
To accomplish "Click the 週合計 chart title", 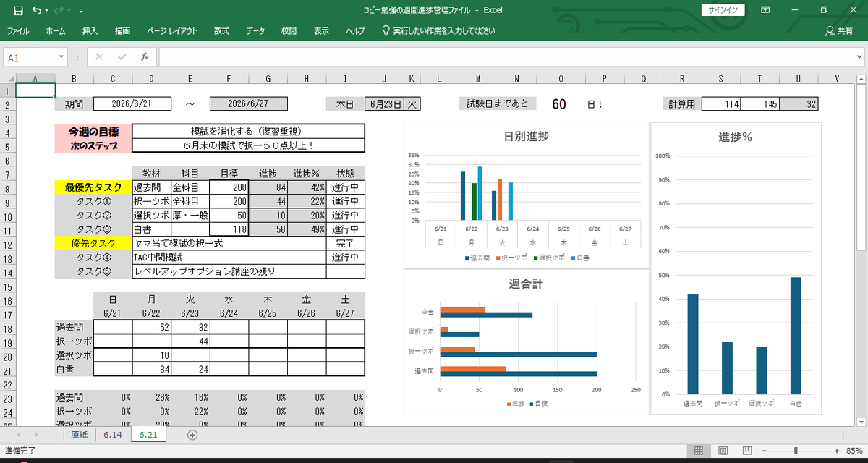I will click(525, 284).
